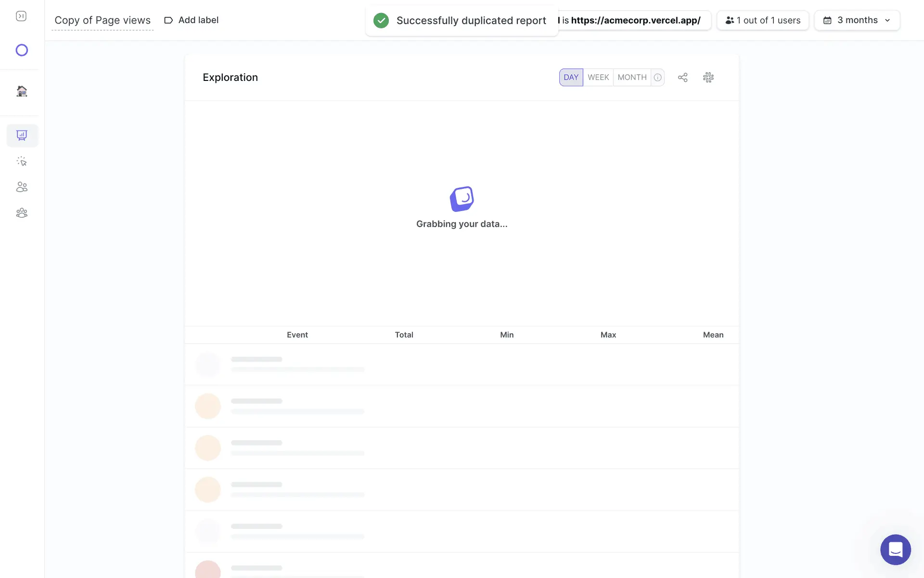Click Add label button
Screen dimensions: 924x578
click(192, 20)
